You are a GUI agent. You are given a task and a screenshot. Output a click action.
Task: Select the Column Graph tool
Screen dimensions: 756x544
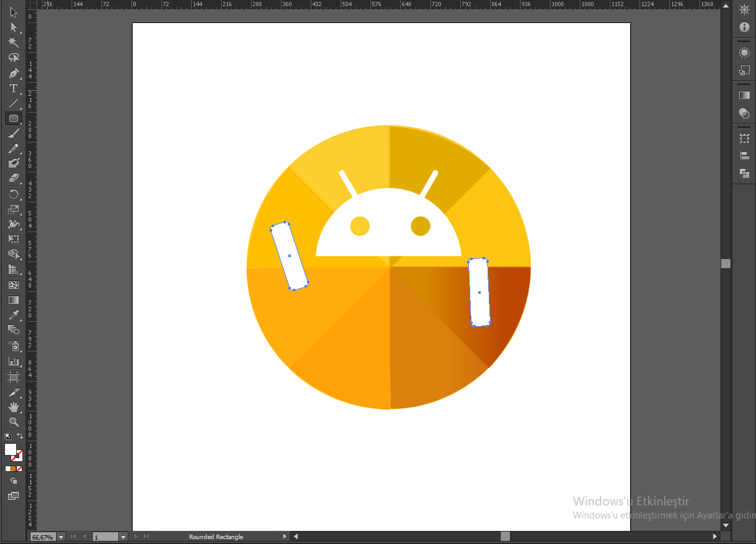click(13, 361)
